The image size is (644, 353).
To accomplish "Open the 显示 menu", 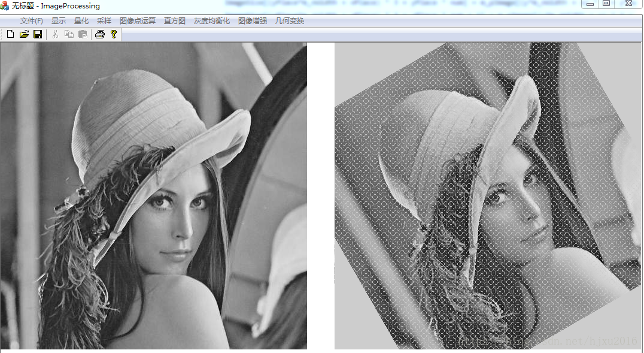I will tap(59, 20).
